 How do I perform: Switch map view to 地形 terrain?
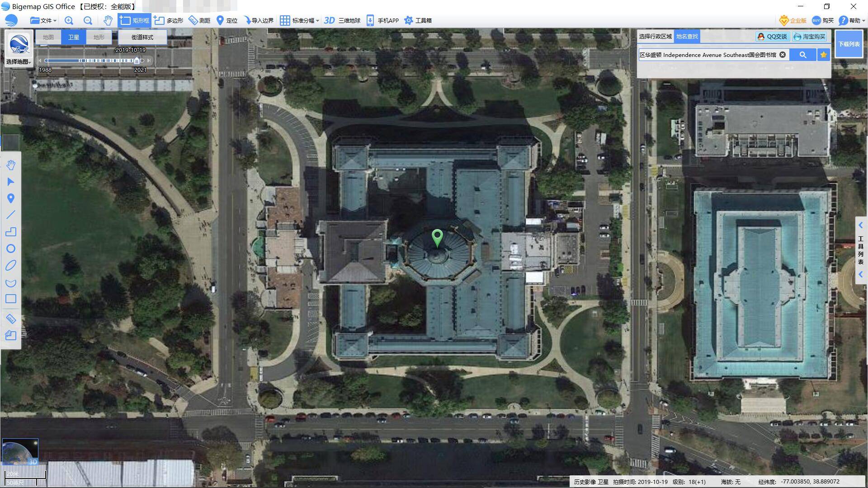coord(99,37)
